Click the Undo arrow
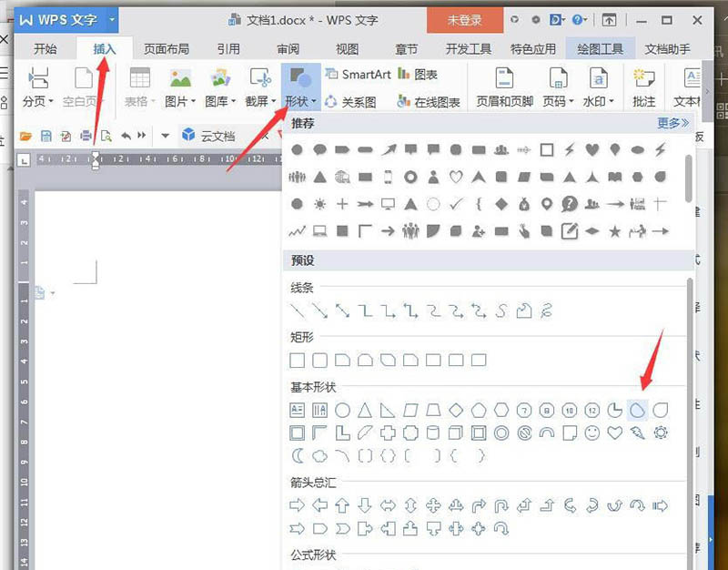This screenshot has height=570, width=728. point(126,136)
